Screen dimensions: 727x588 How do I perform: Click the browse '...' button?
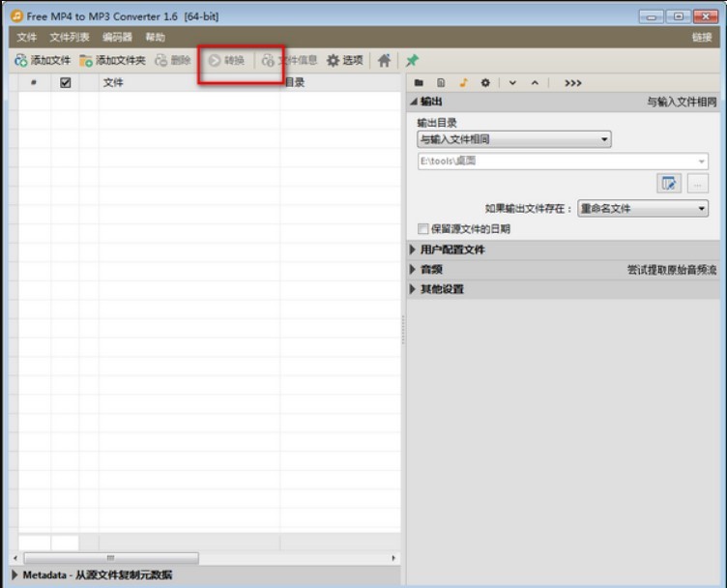coord(697,184)
